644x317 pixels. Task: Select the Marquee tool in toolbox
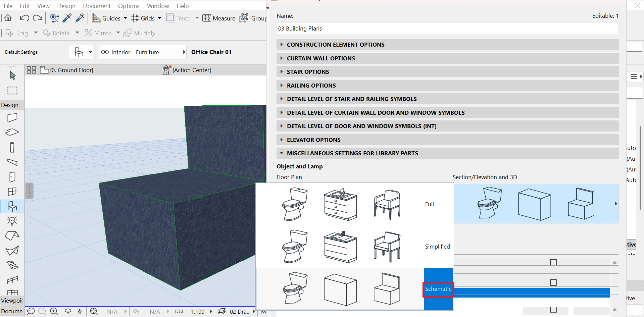pos(12,91)
